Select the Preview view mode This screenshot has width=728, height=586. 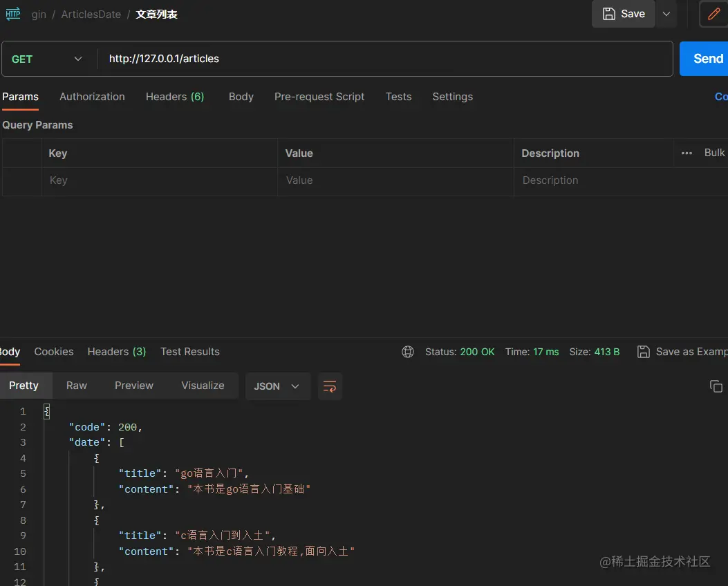(x=134, y=386)
